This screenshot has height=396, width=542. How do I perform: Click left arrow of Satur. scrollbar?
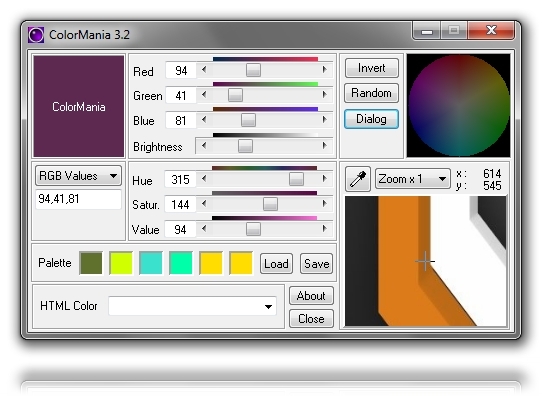point(204,204)
